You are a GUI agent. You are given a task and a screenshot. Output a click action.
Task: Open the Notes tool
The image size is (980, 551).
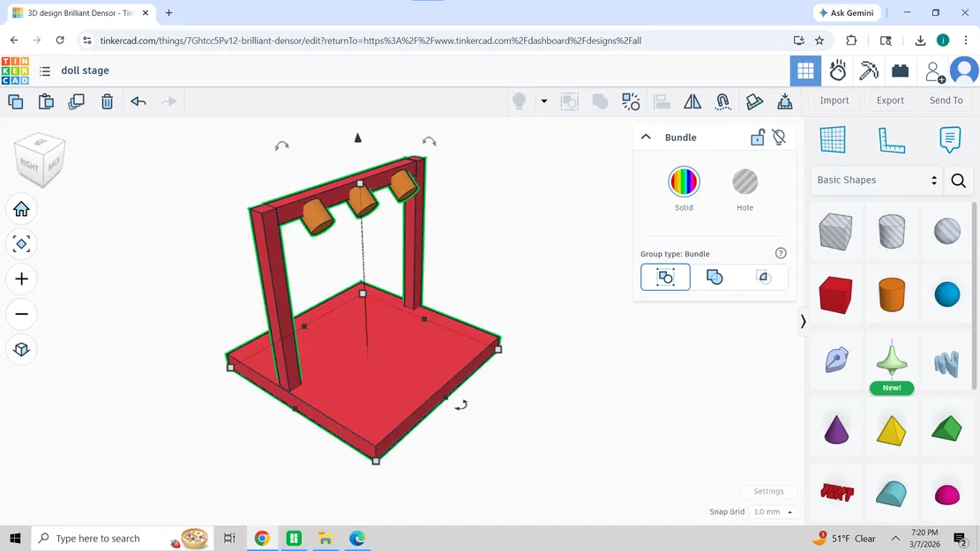click(949, 139)
